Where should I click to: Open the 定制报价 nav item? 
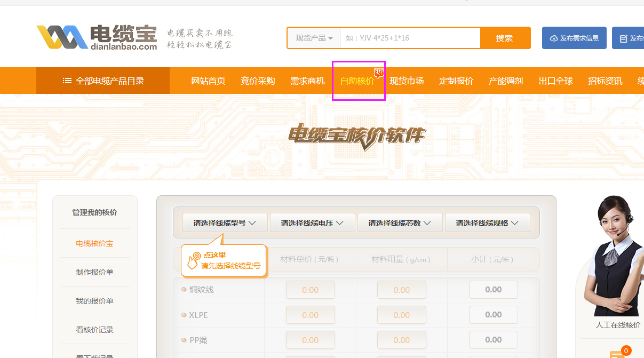coord(456,81)
